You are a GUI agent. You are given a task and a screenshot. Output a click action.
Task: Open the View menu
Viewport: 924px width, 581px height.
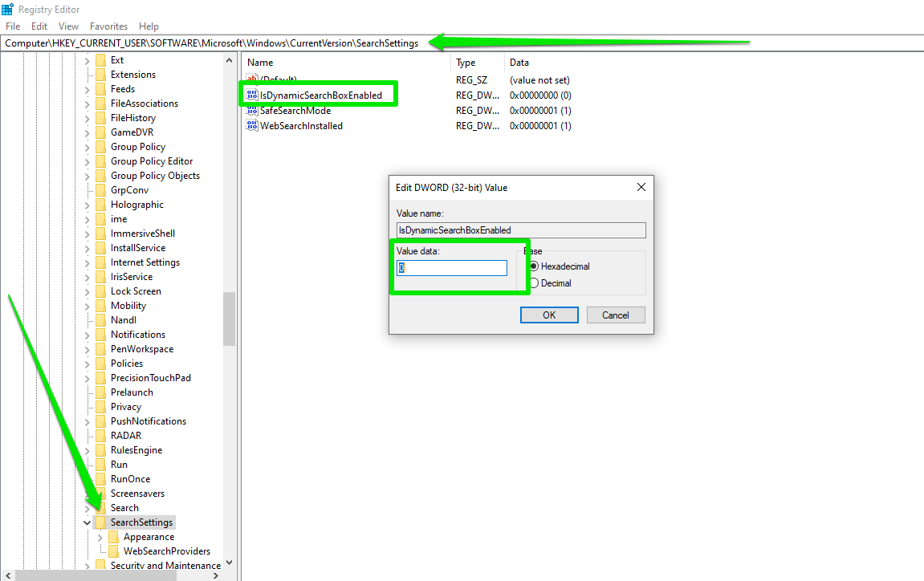(68, 26)
